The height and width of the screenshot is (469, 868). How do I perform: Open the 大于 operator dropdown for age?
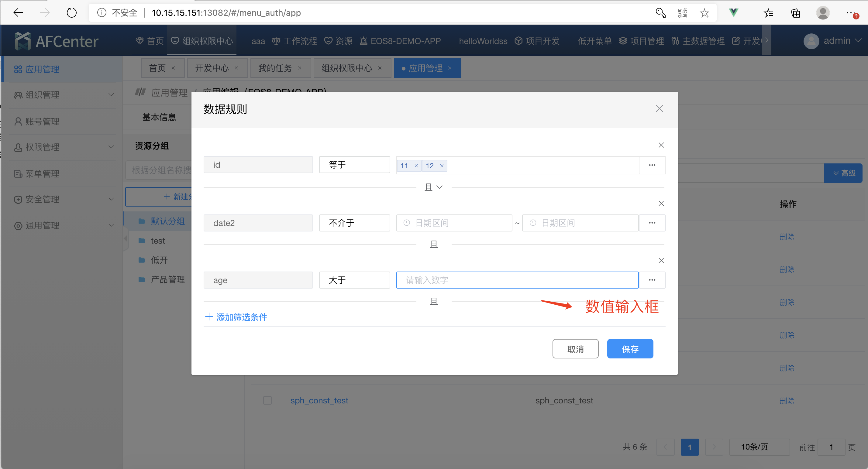tap(354, 280)
